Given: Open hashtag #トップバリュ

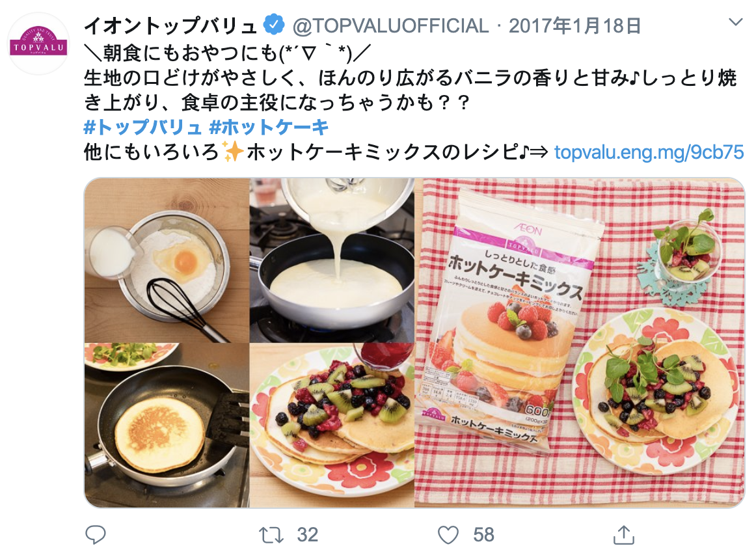Looking at the screenshot, I should point(142,128).
